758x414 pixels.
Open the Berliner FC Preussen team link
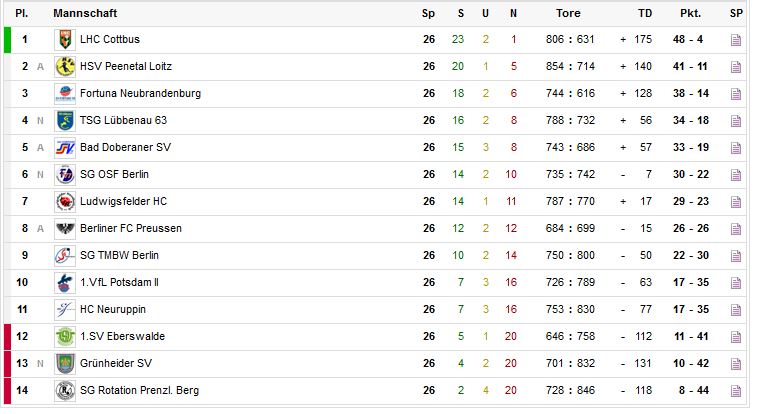pyautogui.click(x=131, y=229)
